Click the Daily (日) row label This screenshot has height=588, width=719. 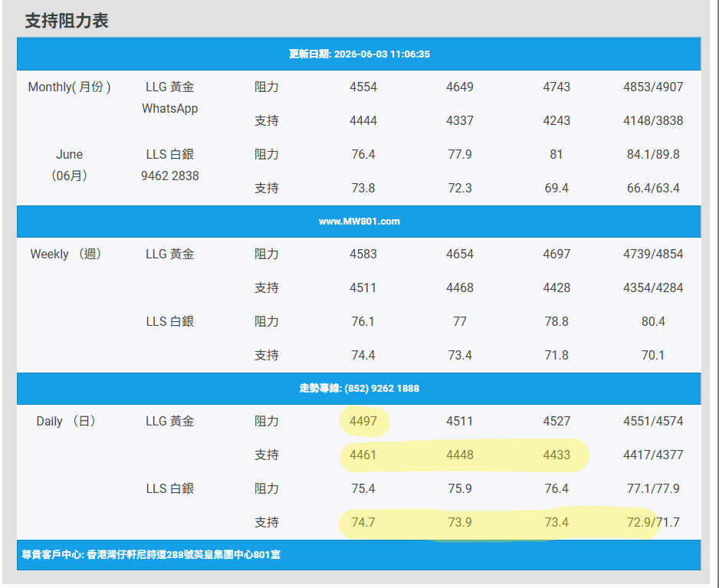click(66, 421)
